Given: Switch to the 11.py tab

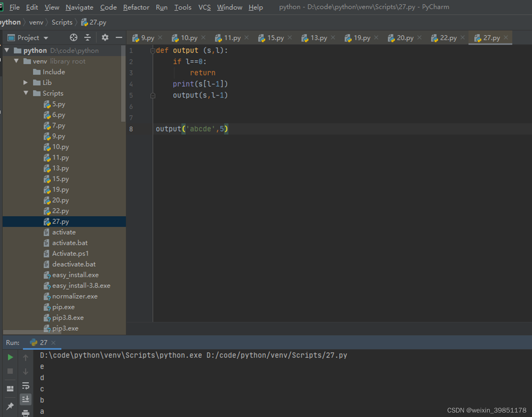Looking at the screenshot, I should [x=232, y=38].
